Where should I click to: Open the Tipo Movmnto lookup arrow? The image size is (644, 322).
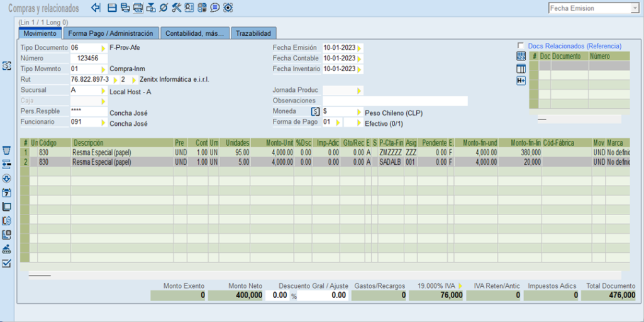(x=104, y=69)
